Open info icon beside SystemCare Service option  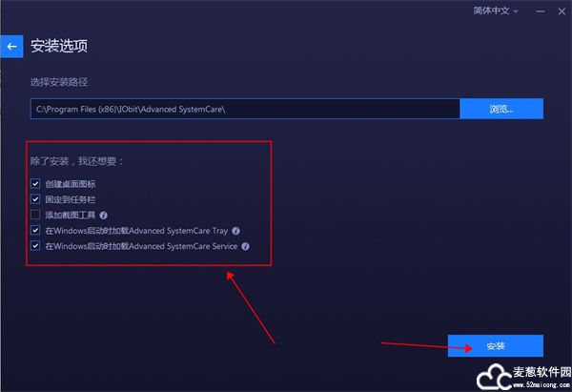(x=246, y=246)
